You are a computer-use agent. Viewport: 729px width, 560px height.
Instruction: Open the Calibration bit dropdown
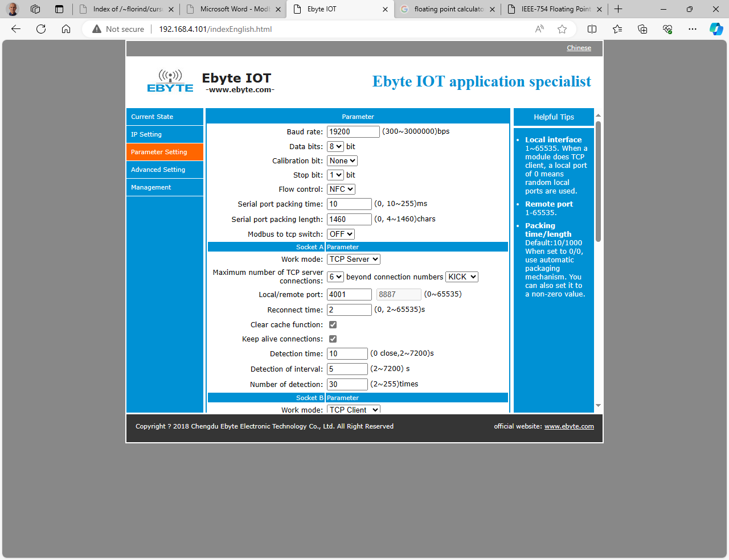(x=342, y=160)
